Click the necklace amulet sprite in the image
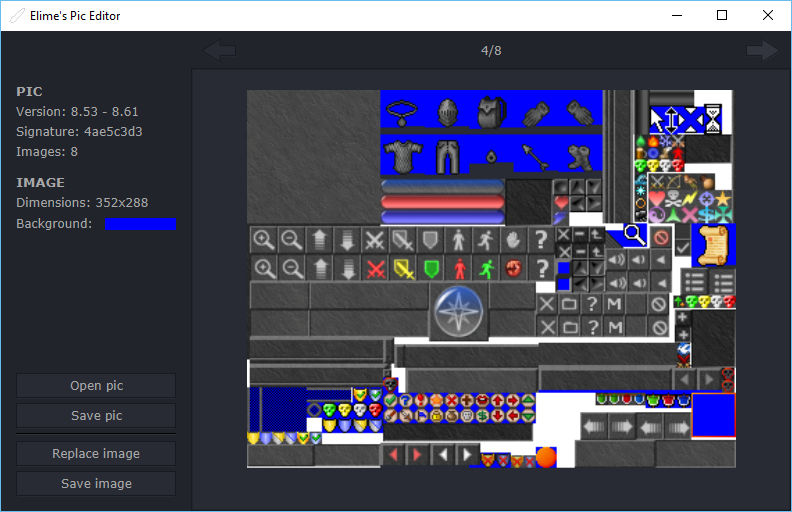Screen dimensions: 792x512 [402, 113]
